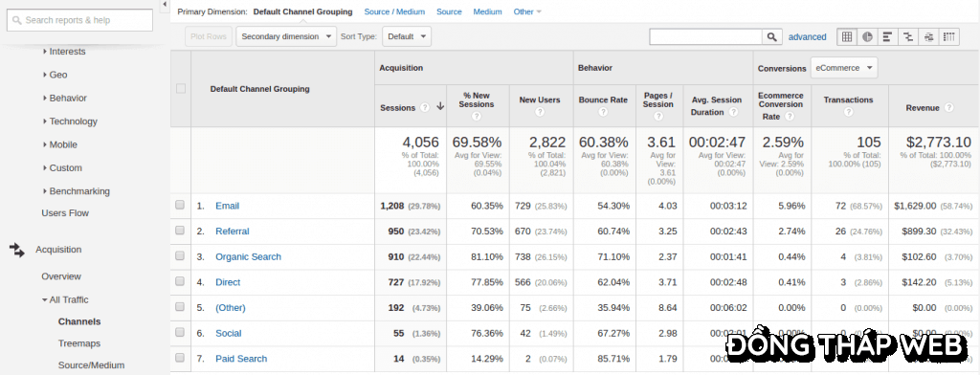The width and height of the screenshot is (980, 375).
Task: Open the Treemaps report in sidebar
Action: click(79, 343)
